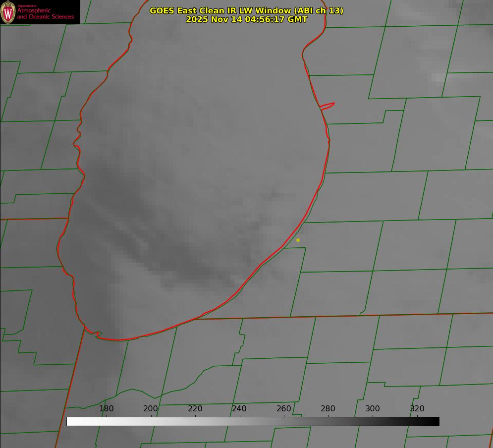
Task: Click the darkest cloud streak inside the lake
Action: (198, 270)
